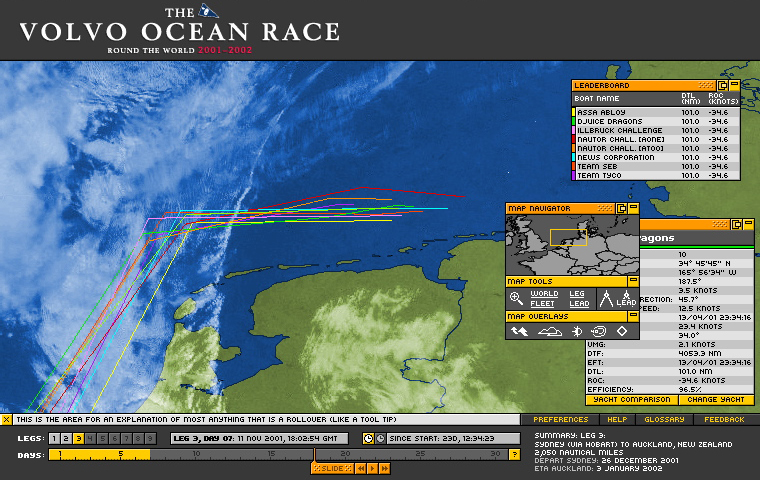The image size is (760, 480).
Task: Select the highlighted yellow clock time mode
Action: pyautogui.click(x=368, y=439)
